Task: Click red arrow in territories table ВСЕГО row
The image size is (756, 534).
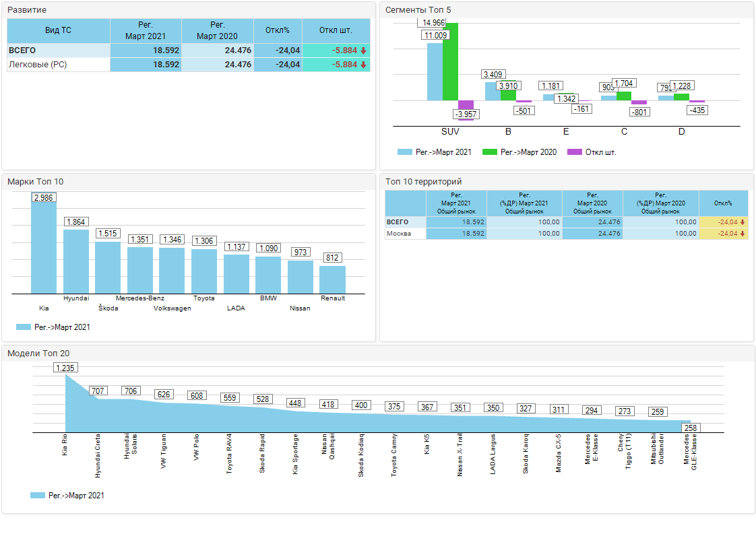Action: (x=743, y=222)
